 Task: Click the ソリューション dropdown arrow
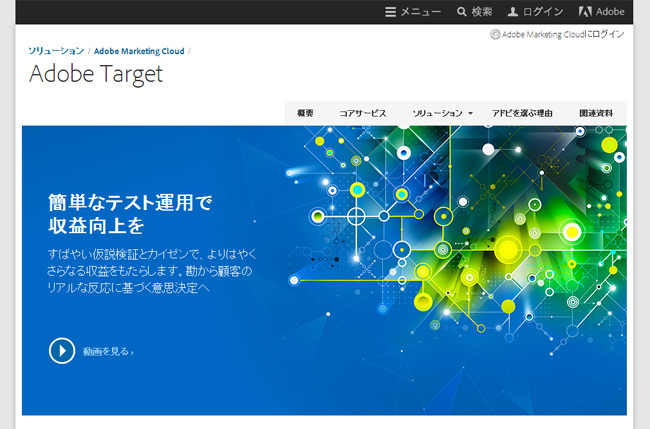click(x=470, y=113)
